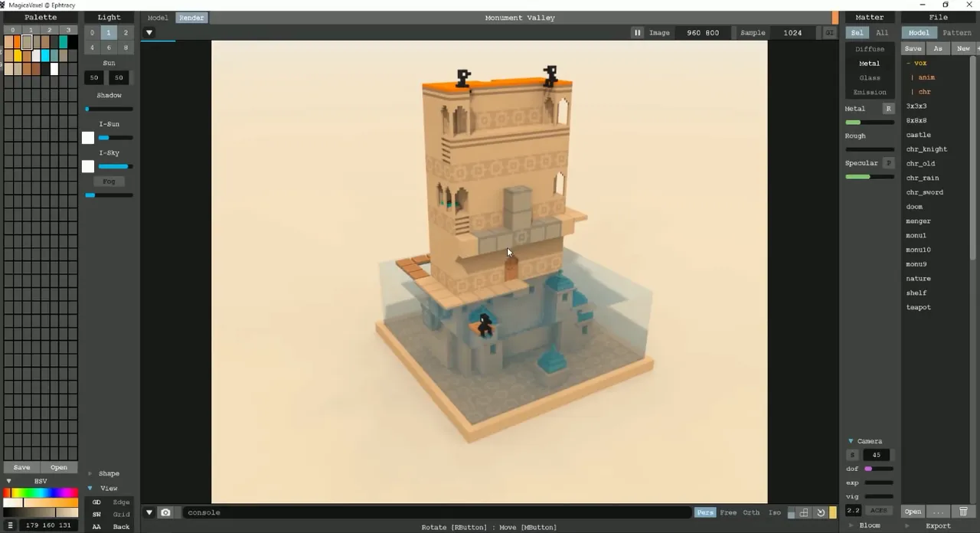This screenshot has width=980, height=533.
Task: Toggle the Back view option
Action: click(x=121, y=527)
